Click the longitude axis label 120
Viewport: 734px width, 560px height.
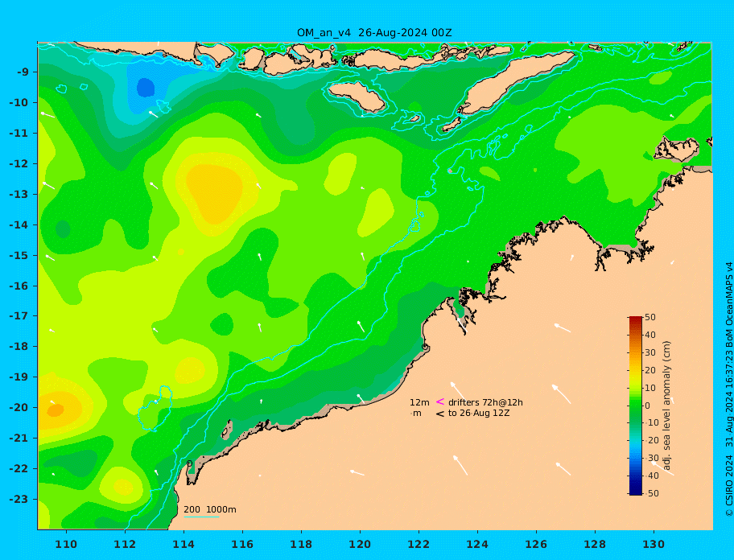360,545
